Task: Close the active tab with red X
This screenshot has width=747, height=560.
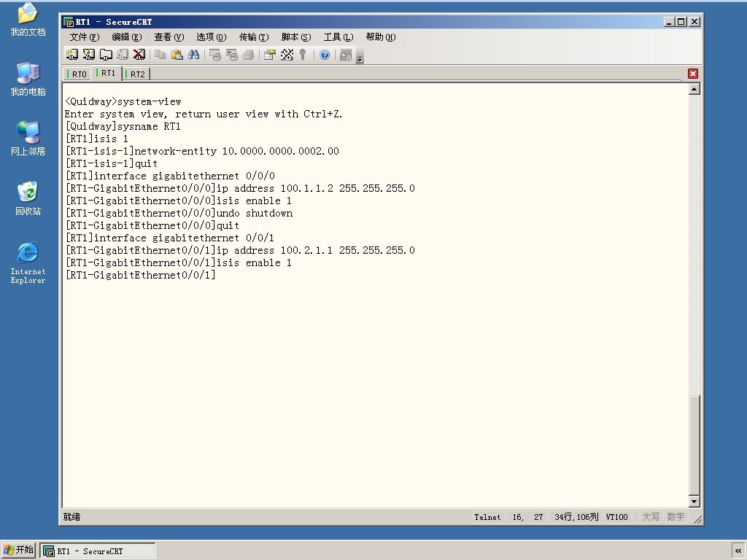Action: pyautogui.click(x=693, y=74)
